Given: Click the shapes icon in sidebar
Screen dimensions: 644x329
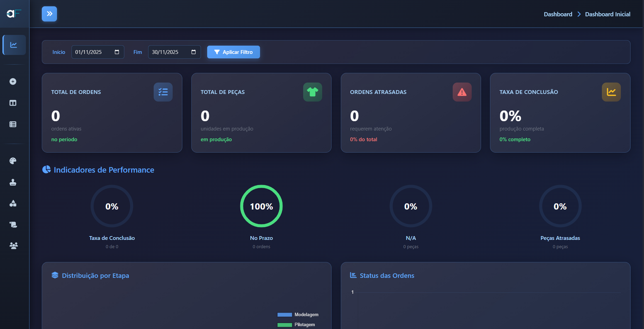Looking at the screenshot, I should point(13,204).
